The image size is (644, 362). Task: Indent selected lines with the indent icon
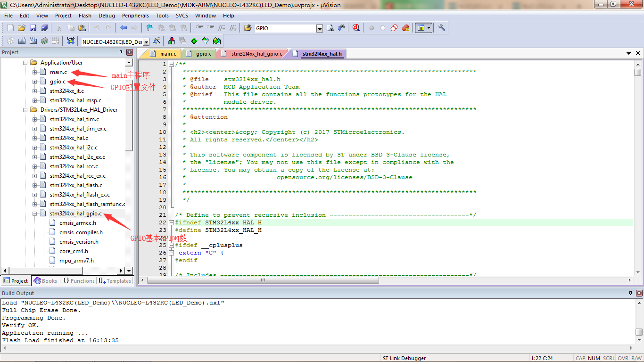pyautogui.click(x=199, y=28)
